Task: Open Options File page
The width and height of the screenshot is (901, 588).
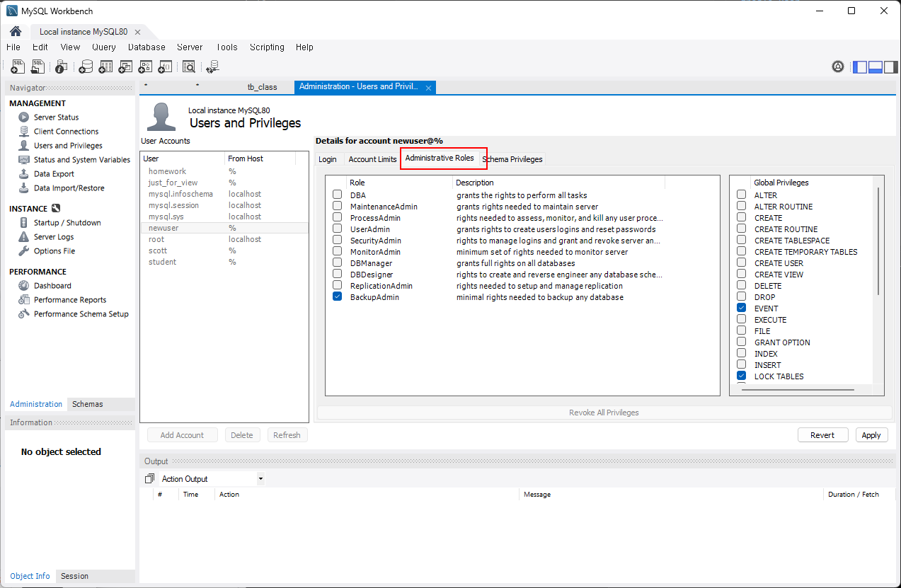Action: click(54, 251)
